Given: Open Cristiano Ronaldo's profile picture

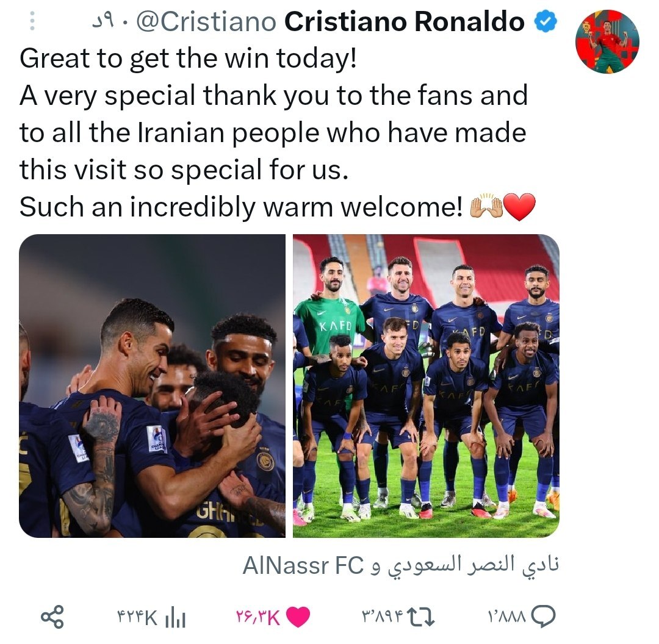Looking at the screenshot, I should pos(607,41).
